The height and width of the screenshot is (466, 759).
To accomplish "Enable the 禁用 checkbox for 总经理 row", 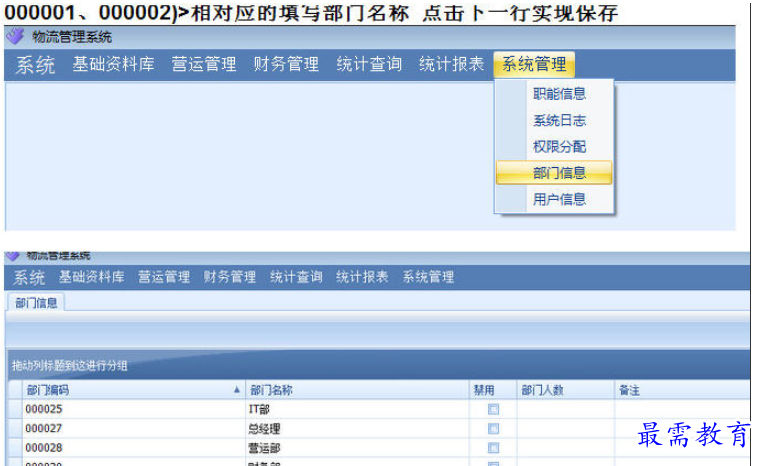I will pyautogui.click(x=493, y=429).
